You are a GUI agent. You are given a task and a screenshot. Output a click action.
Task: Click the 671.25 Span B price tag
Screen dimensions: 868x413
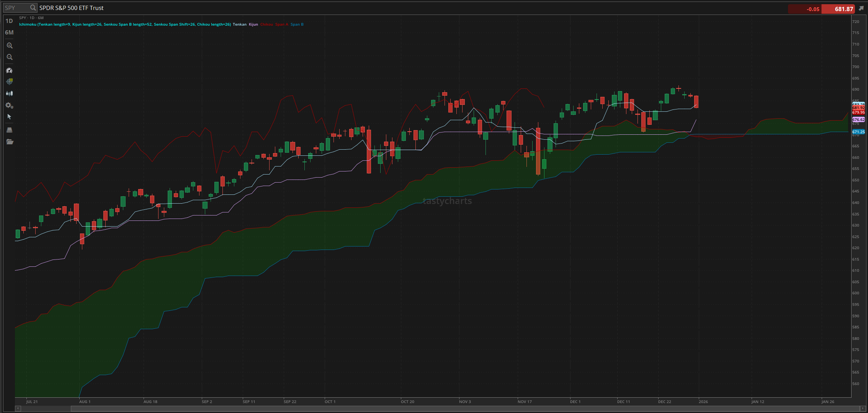858,132
